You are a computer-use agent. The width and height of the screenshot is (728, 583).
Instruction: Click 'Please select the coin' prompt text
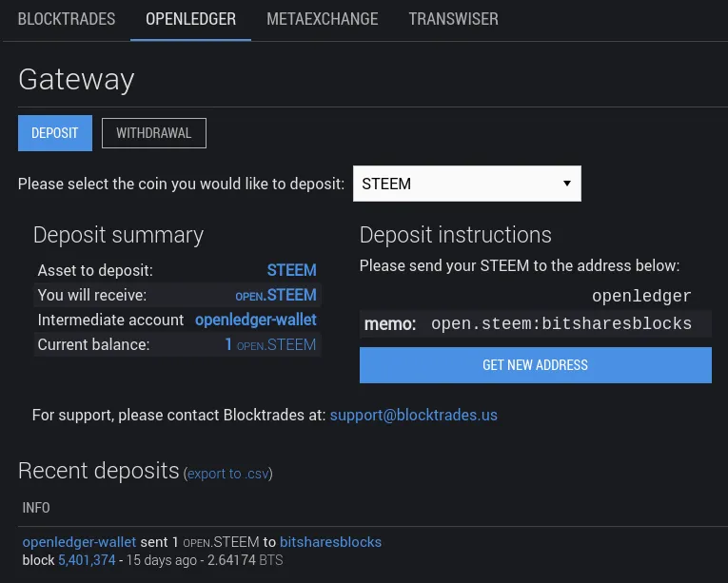coord(181,184)
